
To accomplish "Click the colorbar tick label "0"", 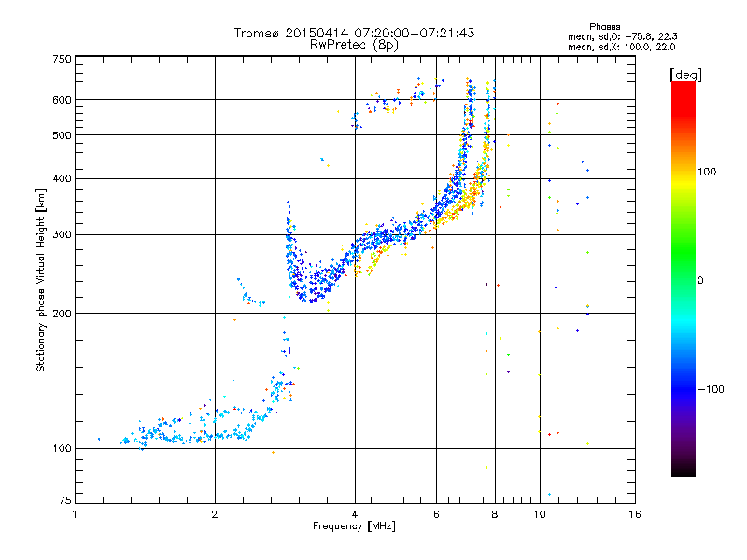I will tap(700, 281).
